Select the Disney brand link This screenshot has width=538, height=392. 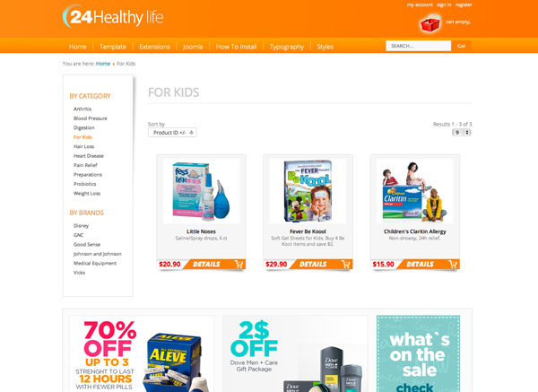81,226
